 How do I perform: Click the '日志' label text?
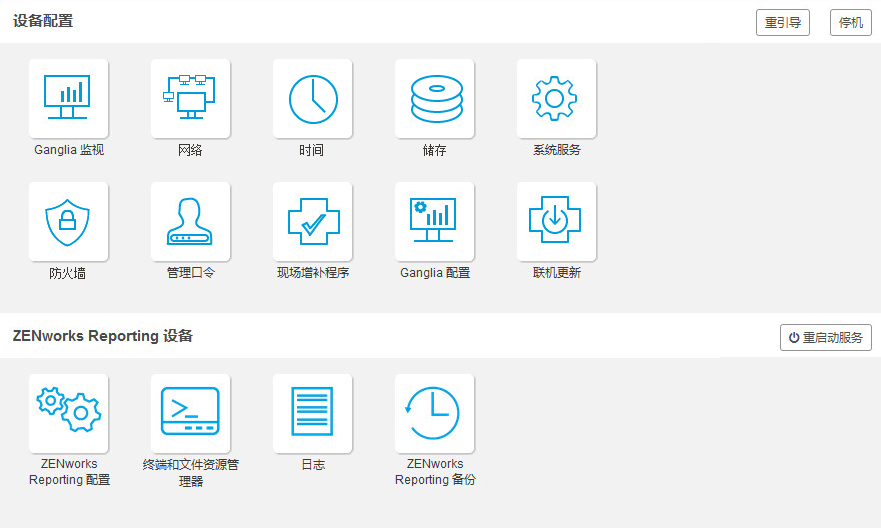[313, 465]
